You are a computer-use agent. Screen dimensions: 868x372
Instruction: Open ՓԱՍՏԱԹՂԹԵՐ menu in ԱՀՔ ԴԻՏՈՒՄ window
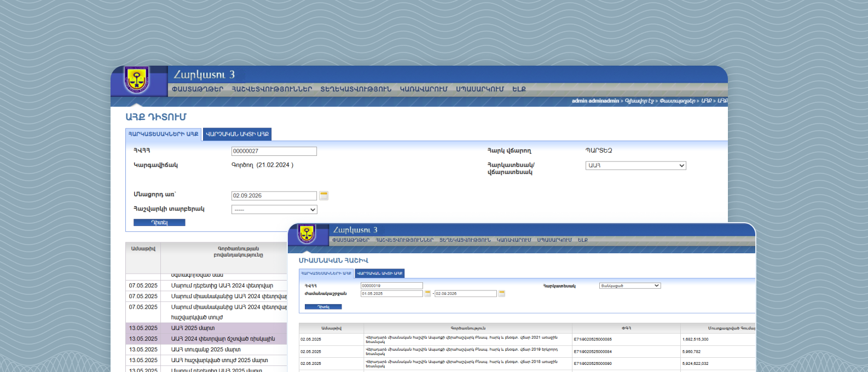(x=198, y=89)
